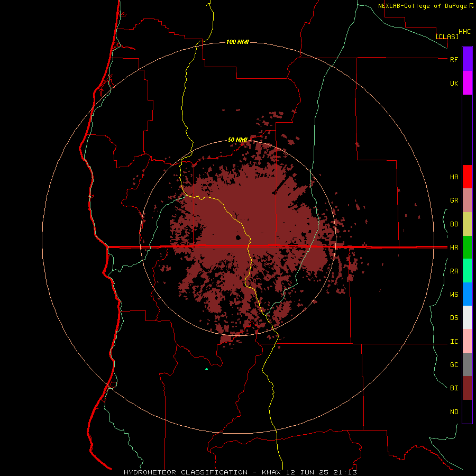Click the KMAX station identifier in the footer
The width and height of the screenshot is (476, 476).
pyautogui.click(x=271, y=472)
